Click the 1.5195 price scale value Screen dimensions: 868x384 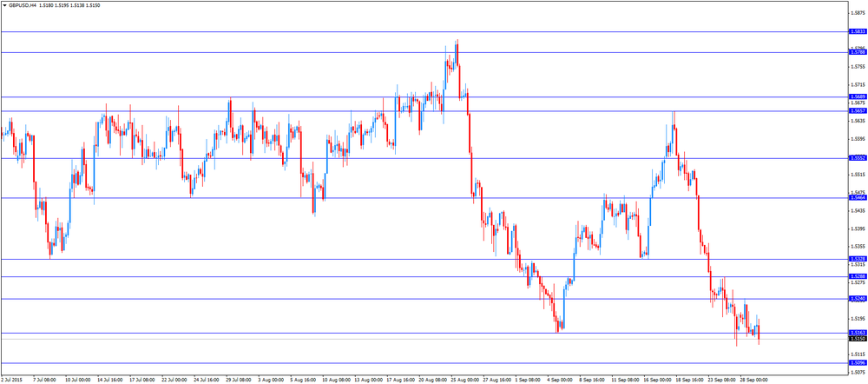click(x=858, y=319)
